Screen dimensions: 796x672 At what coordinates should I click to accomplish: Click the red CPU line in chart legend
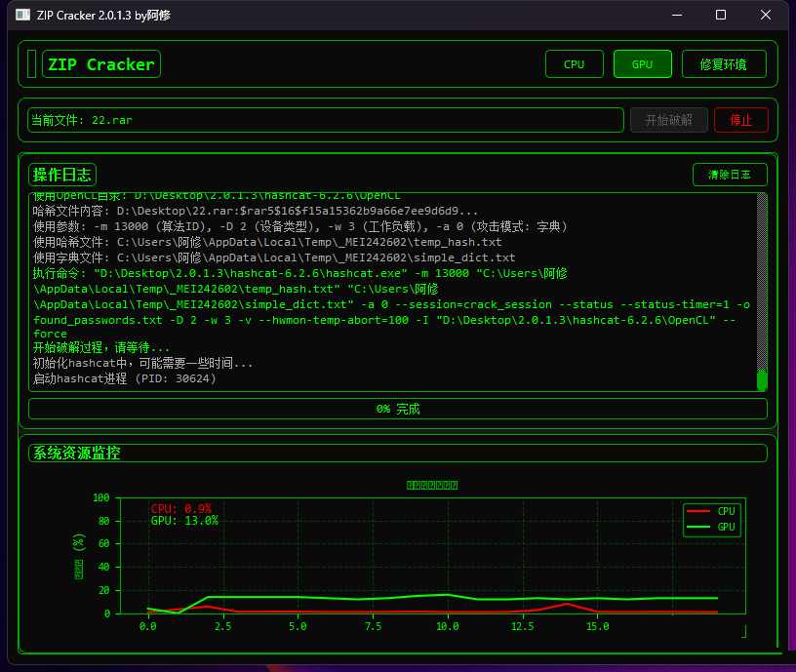(698, 510)
